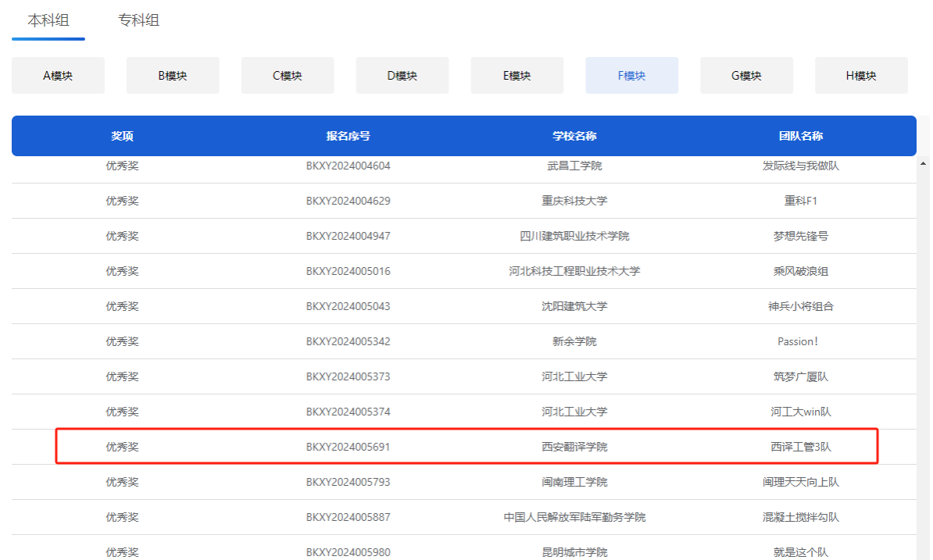This screenshot has height=560, width=933.
Task: Choose the D模块 module
Action: (x=402, y=76)
